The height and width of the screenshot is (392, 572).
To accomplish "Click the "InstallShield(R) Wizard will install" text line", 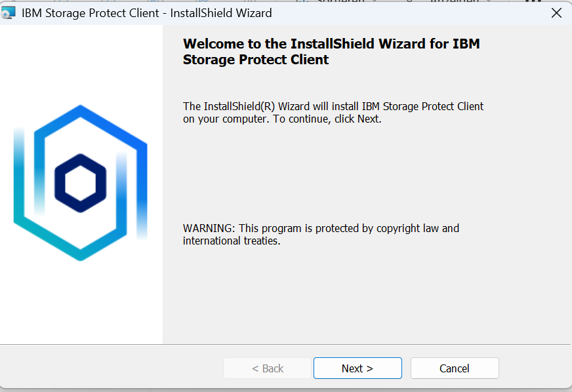I will coord(333,106).
